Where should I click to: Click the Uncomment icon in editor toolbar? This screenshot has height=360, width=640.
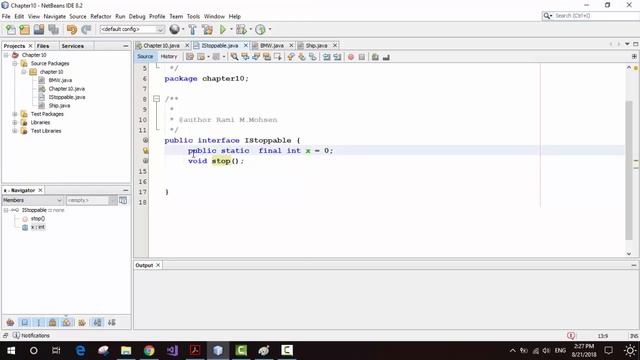coord(386,57)
